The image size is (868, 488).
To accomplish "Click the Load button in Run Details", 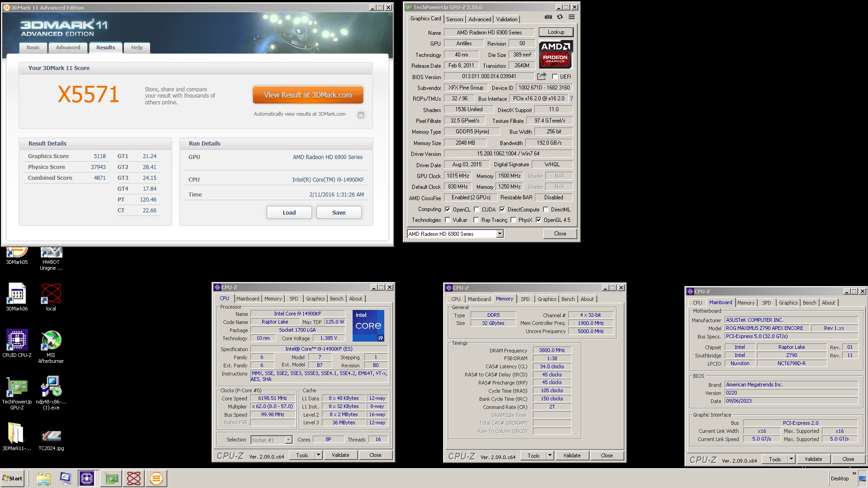I will (289, 212).
